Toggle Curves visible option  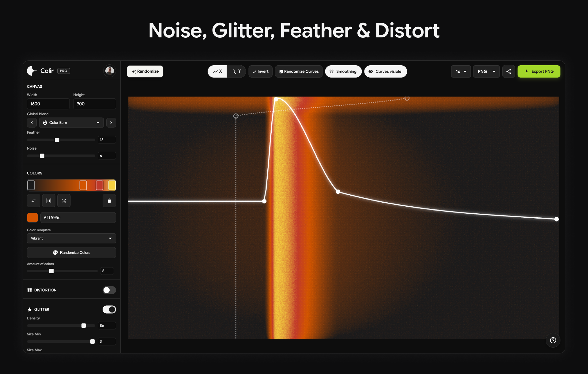385,71
